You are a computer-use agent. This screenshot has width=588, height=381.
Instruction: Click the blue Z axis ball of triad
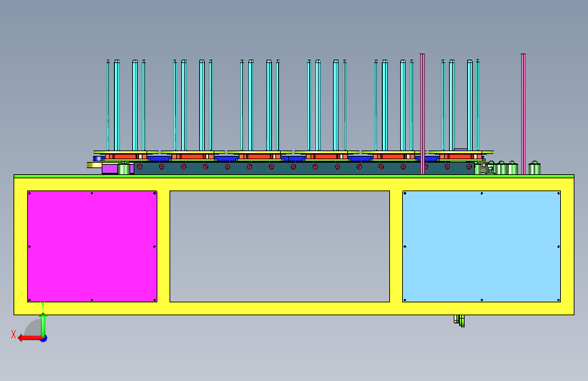click(x=44, y=338)
